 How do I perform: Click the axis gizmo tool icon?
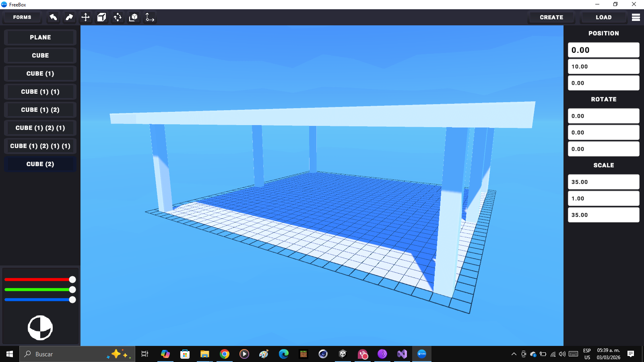pos(150,17)
